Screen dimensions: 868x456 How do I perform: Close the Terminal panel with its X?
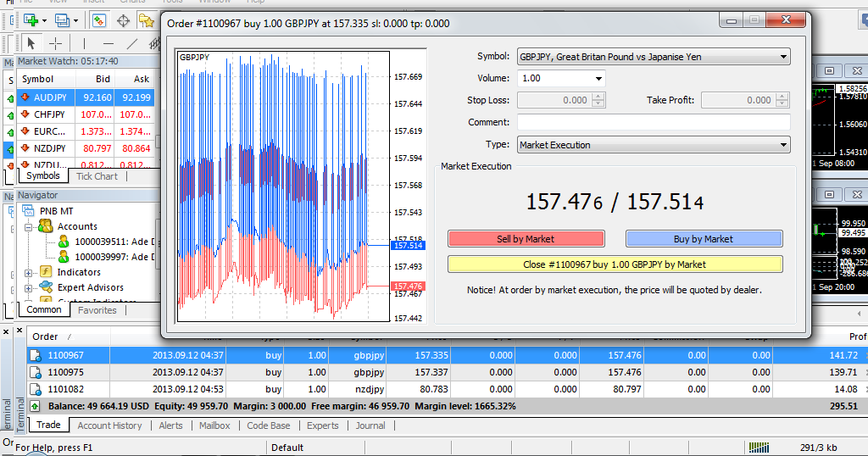click(19, 331)
